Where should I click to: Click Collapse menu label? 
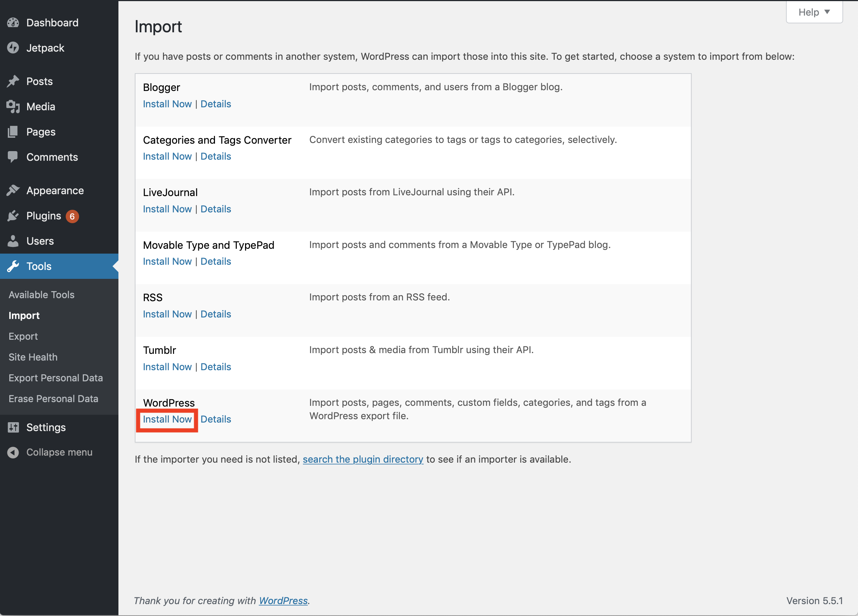tap(59, 453)
